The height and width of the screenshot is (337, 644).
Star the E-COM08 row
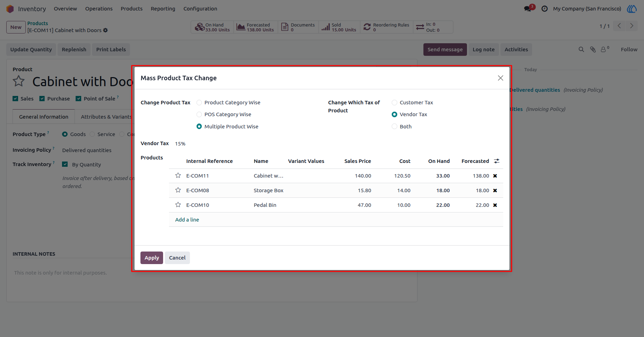point(178,190)
